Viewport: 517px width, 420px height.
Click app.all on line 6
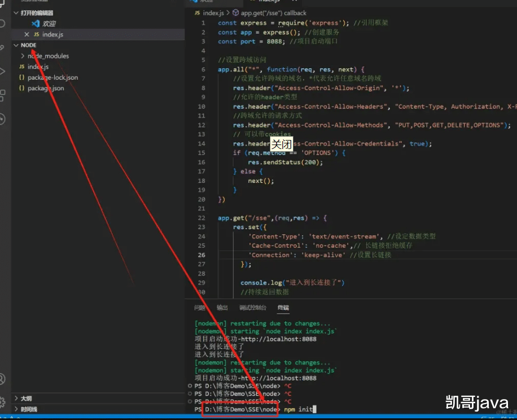[x=231, y=69]
